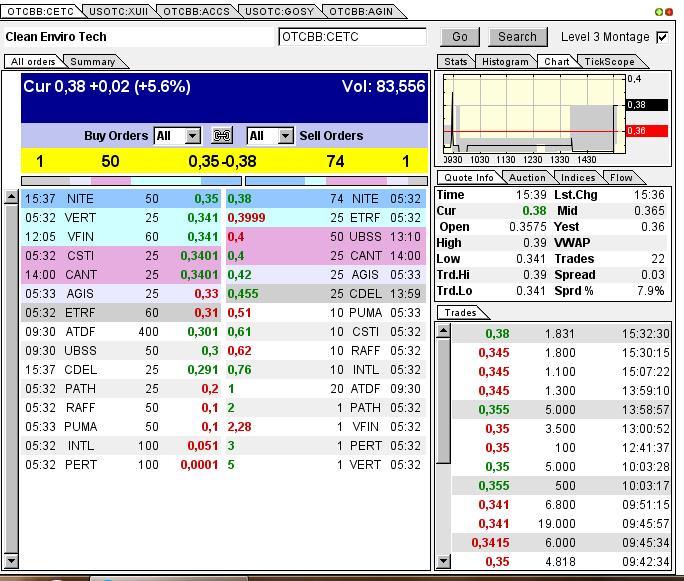Screen dimensions: 684x581
Task: Click the intraday price chart
Action: (534, 114)
